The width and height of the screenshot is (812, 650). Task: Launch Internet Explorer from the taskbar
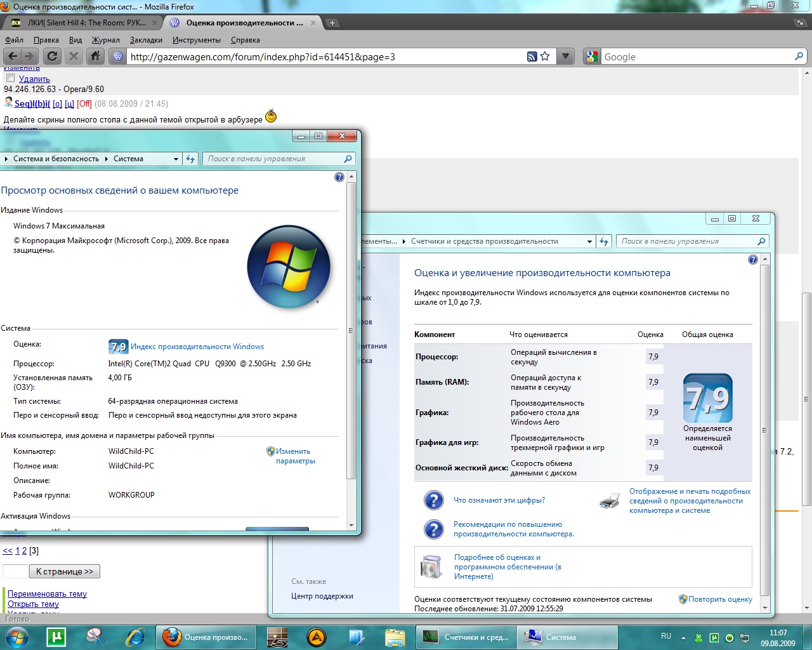point(134,637)
